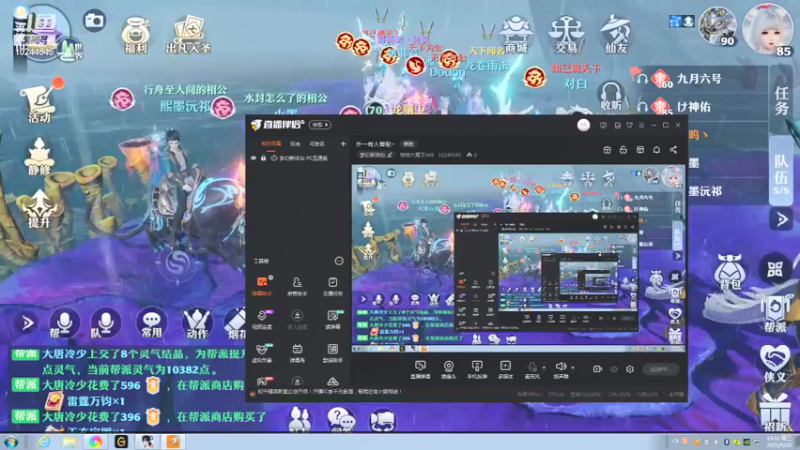Click the record video icon in streaming app
Screen dimensions: 800x450
[x=597, y=369]
